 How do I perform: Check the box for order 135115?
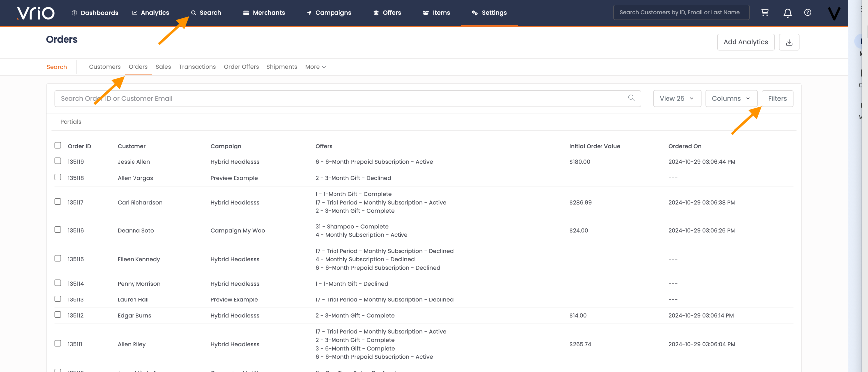[58, 259]
